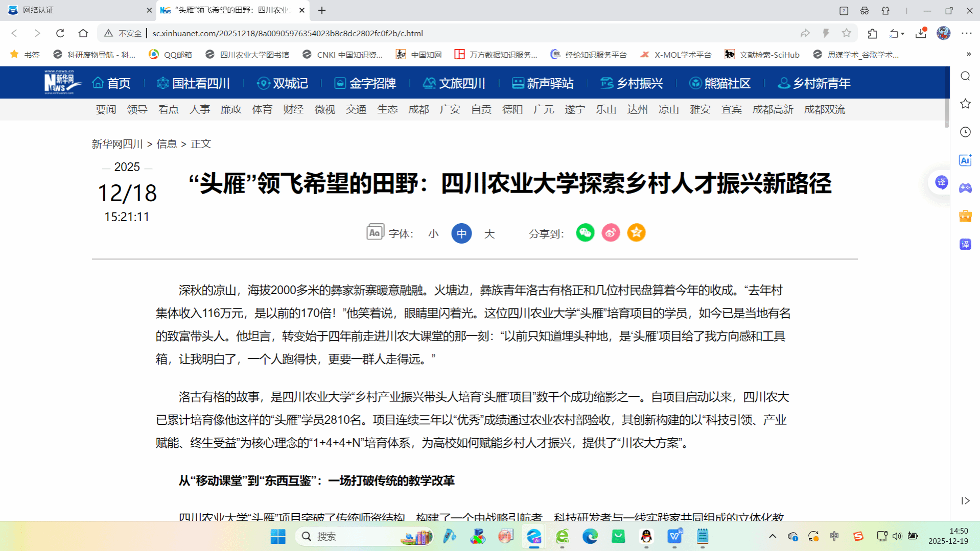Open the AI assistant sidebar icon
980x551 pixels.
[965, 160]
